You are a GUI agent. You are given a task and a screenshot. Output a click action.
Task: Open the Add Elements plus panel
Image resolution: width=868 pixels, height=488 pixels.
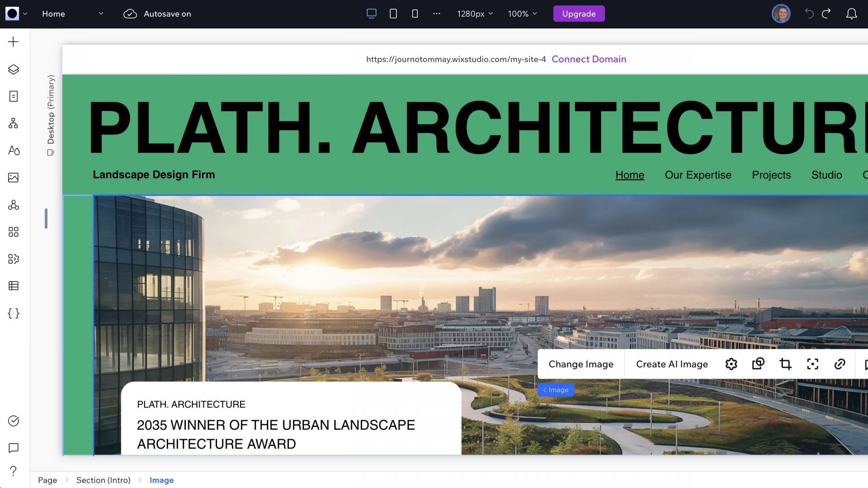[x=14, y=42]
